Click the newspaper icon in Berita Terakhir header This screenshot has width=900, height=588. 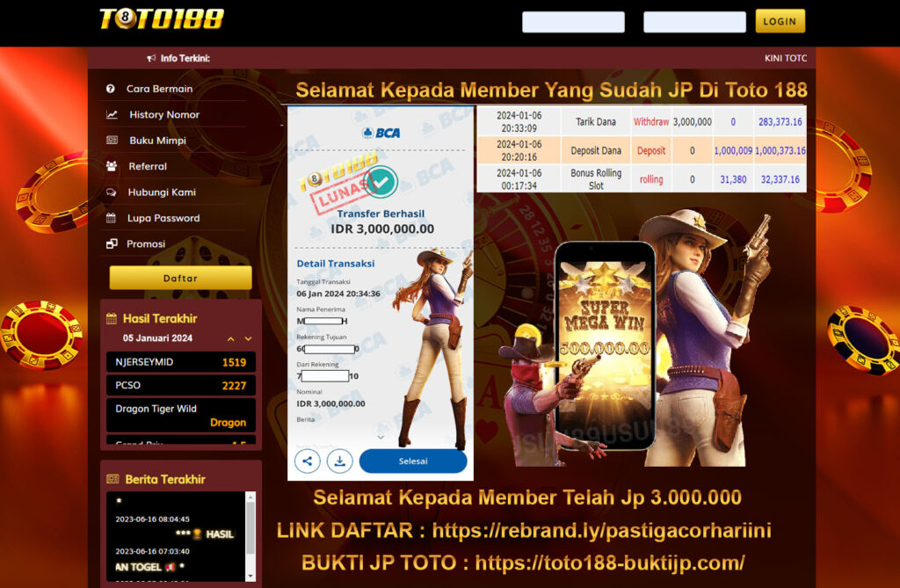[112, 479]
